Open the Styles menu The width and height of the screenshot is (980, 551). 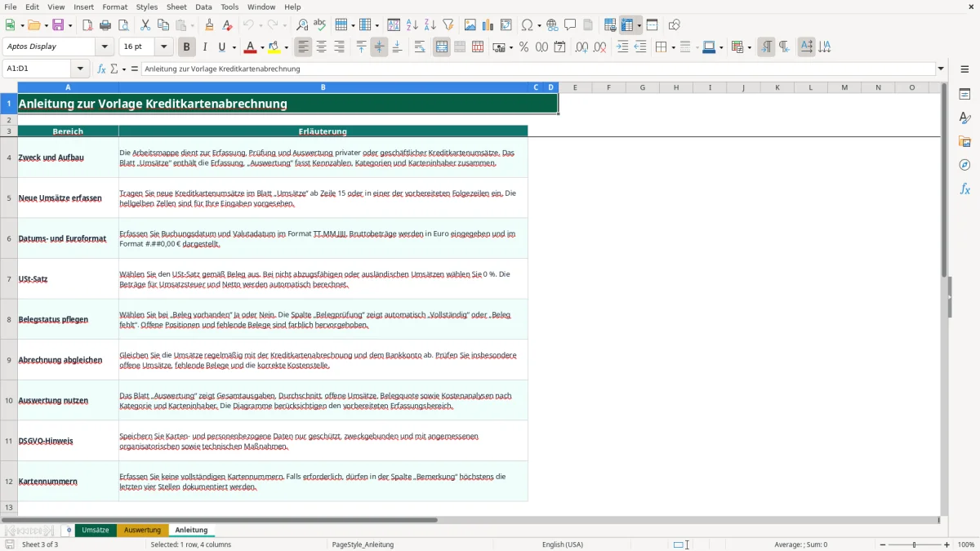(147, 7)
